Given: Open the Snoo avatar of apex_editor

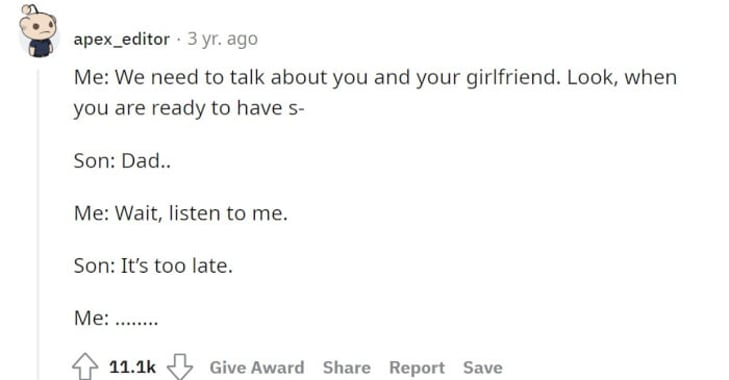Looking at the screenshot, I should click(x=39, y=32).
